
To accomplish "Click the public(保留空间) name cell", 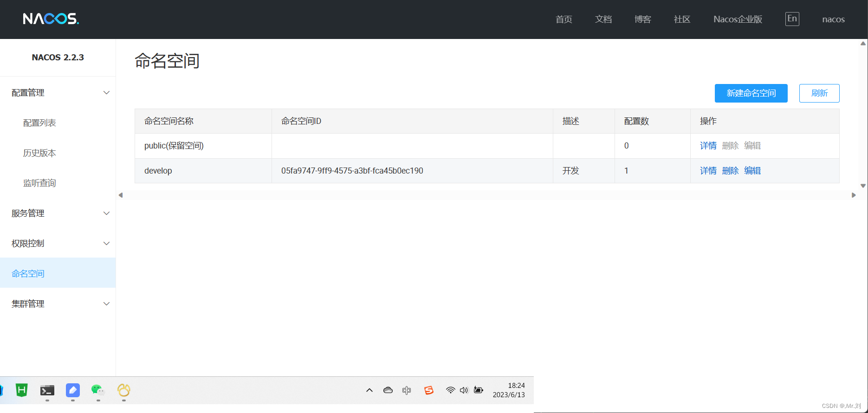I will pyautogui.click(x=203, y=146).
